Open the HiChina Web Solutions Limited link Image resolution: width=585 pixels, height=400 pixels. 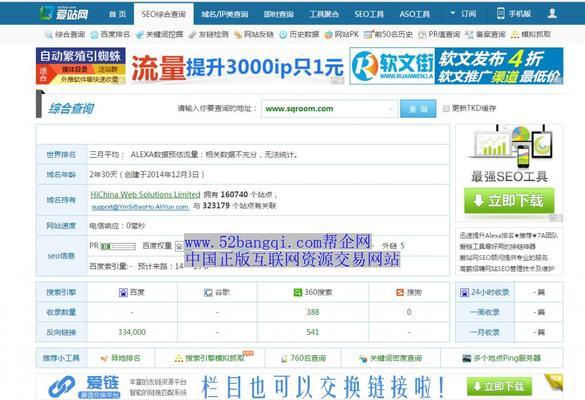pos(146,194)
